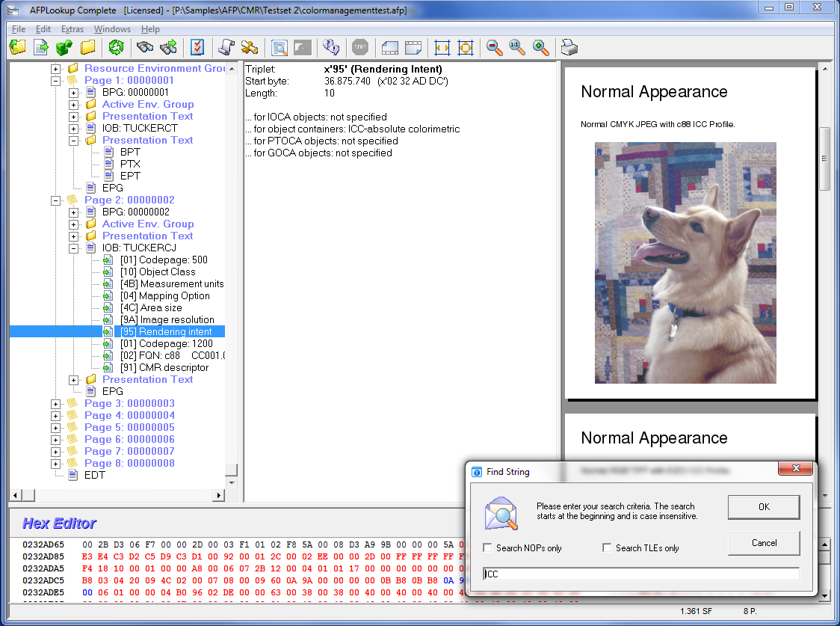Click the page preview magnifier icon
This screenshot has width=840, height=626.
(279, 48)
